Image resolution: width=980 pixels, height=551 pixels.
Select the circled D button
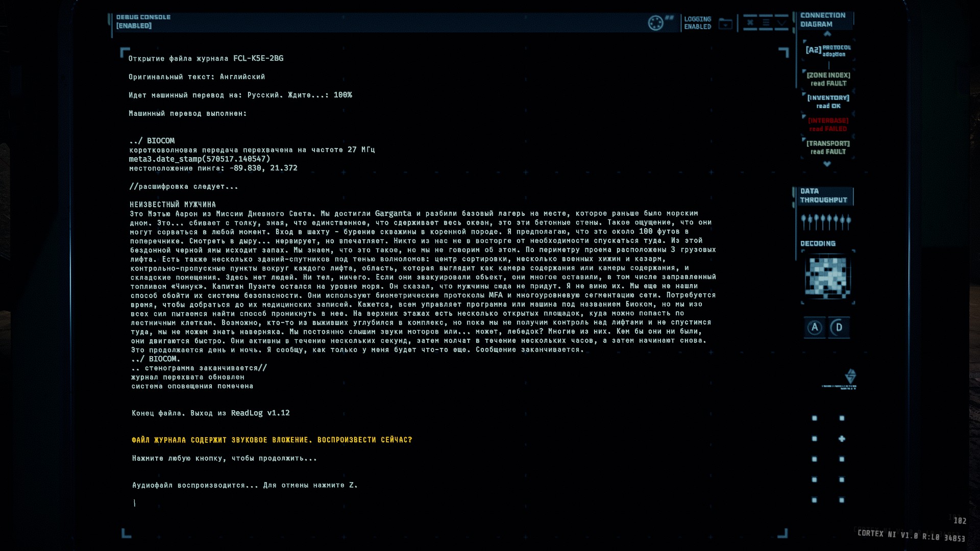[x=839, y=328]
